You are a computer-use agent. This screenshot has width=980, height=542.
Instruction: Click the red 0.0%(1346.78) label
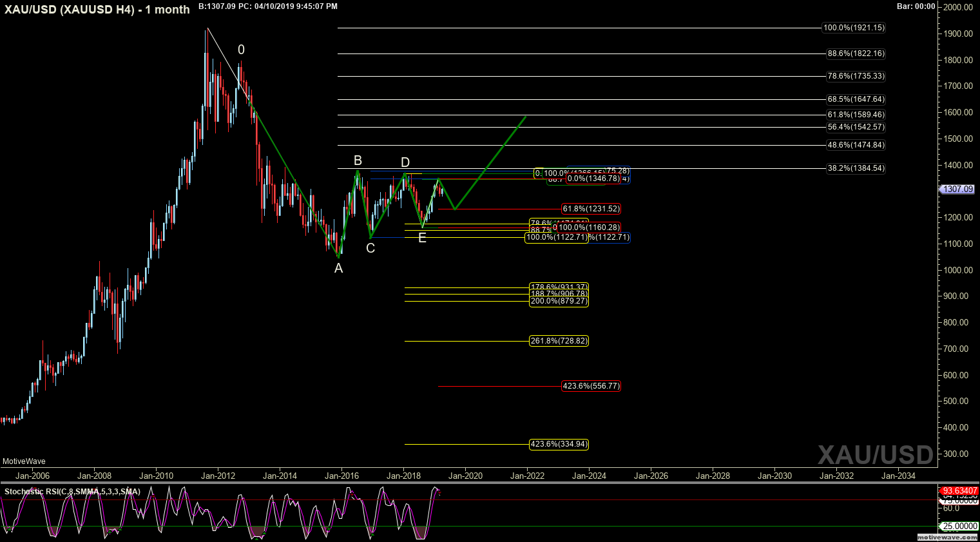[x=593, y=179]
